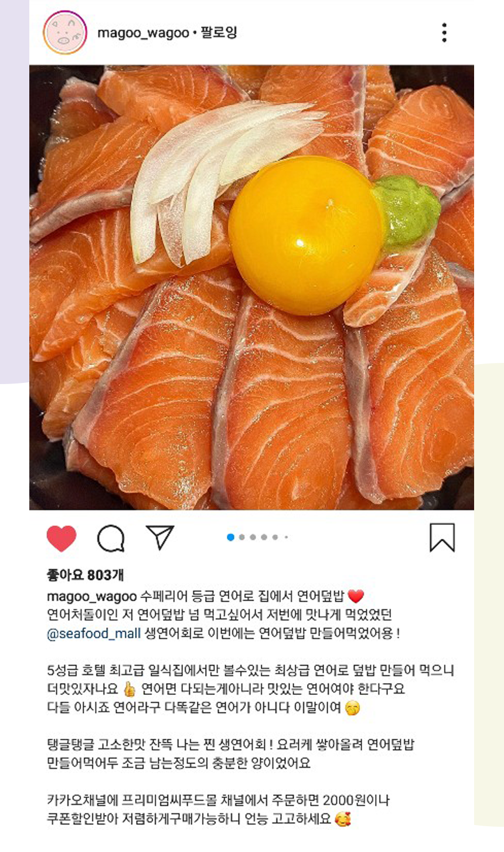The width and height of the screenshot is (504, 852).
Task: Select the last small carousel dot
Action: [x=286, y=537]
